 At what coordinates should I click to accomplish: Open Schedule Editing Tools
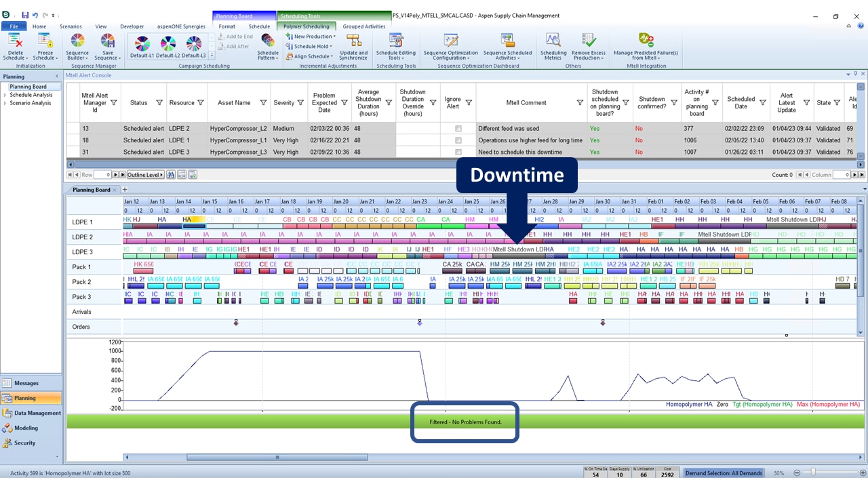tap(396, 46)
